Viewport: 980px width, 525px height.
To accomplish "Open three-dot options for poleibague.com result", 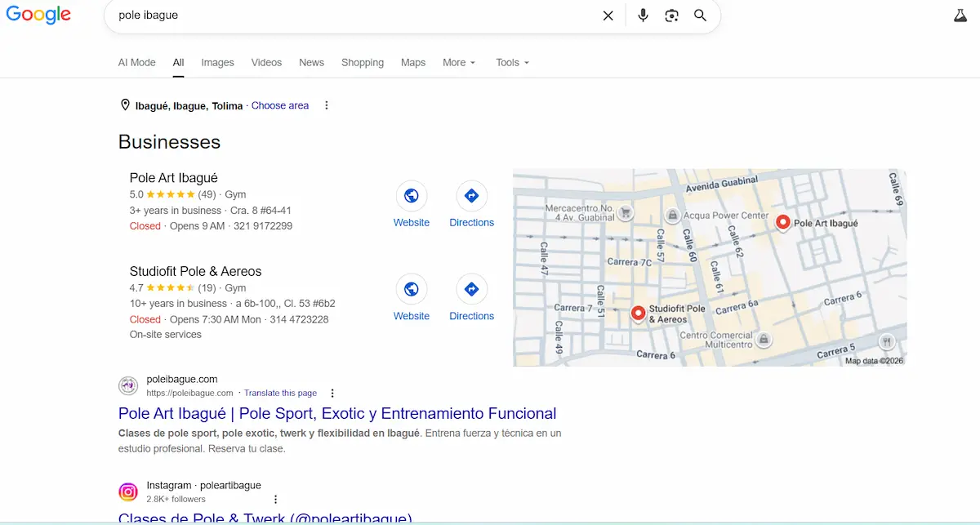I will click(332, 393).
